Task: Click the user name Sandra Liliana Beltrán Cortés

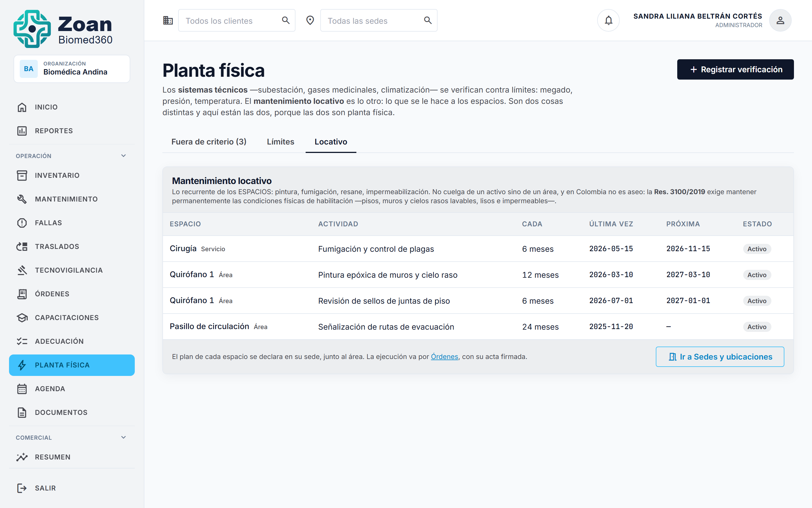Action: (x=698, y=16)
